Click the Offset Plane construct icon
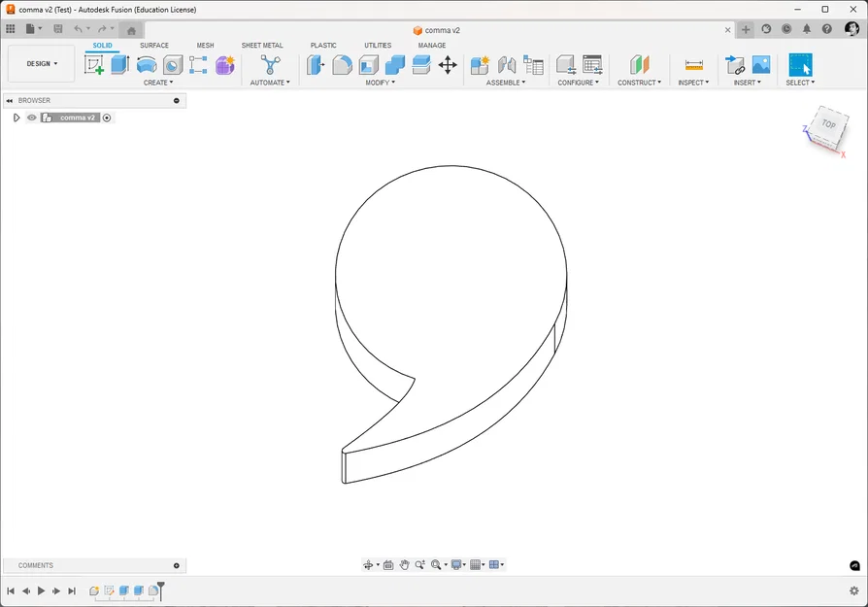868x607 pixels. pyautogui.click(x=640, y=65)
